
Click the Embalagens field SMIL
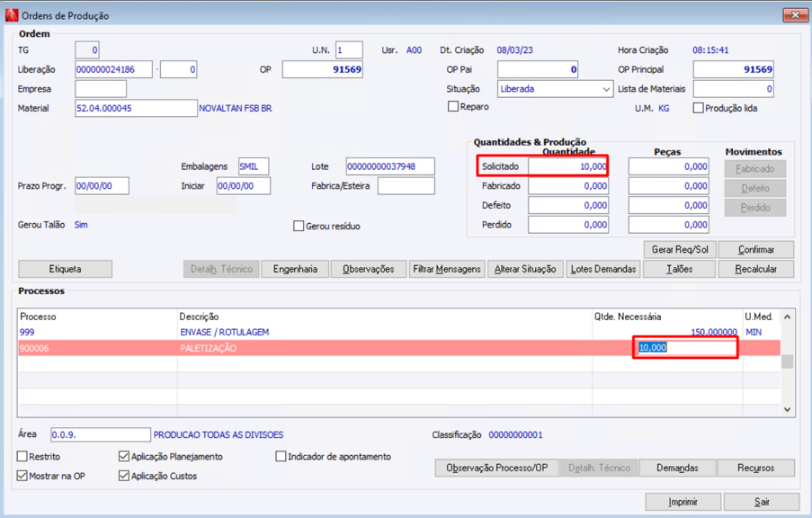tap(254, 166)
